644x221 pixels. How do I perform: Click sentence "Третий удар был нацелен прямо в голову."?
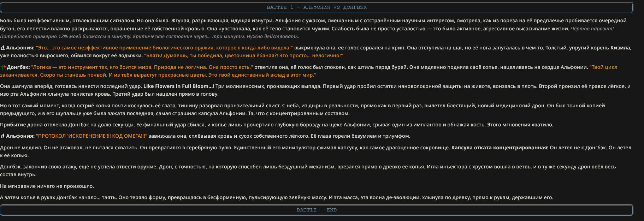pyautogui.click(x=166, y=94)
